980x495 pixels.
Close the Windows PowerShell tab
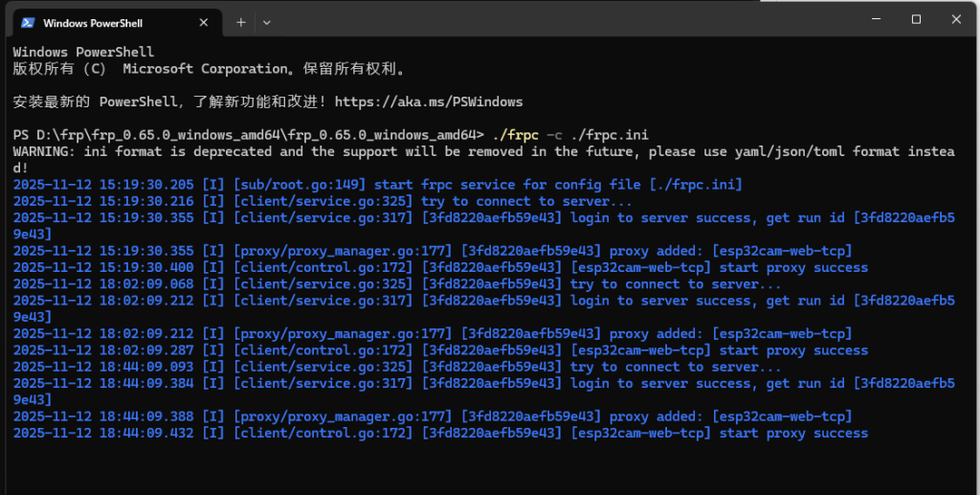point(203,23)
